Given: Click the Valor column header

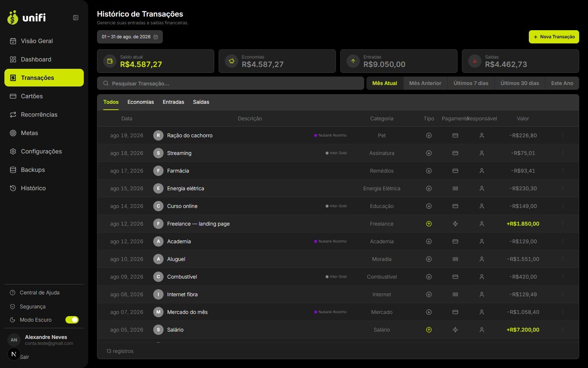Looking at the screenshot, I should click(x=523, y=118).
